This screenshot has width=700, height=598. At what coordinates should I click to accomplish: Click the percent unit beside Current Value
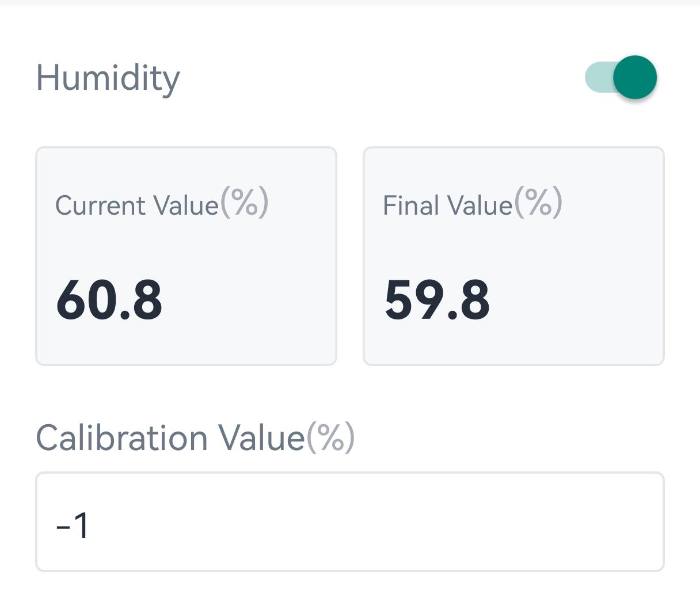tap(245, 203)
